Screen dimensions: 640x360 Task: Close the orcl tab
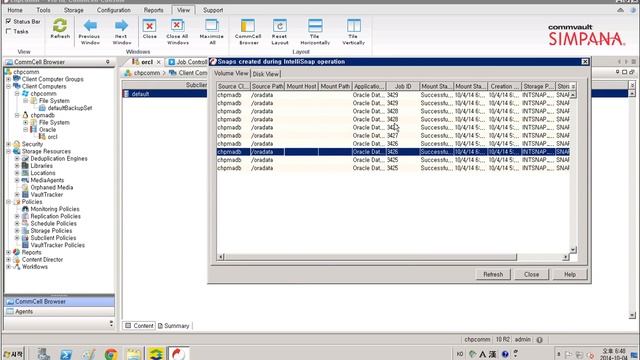[159, 62]
